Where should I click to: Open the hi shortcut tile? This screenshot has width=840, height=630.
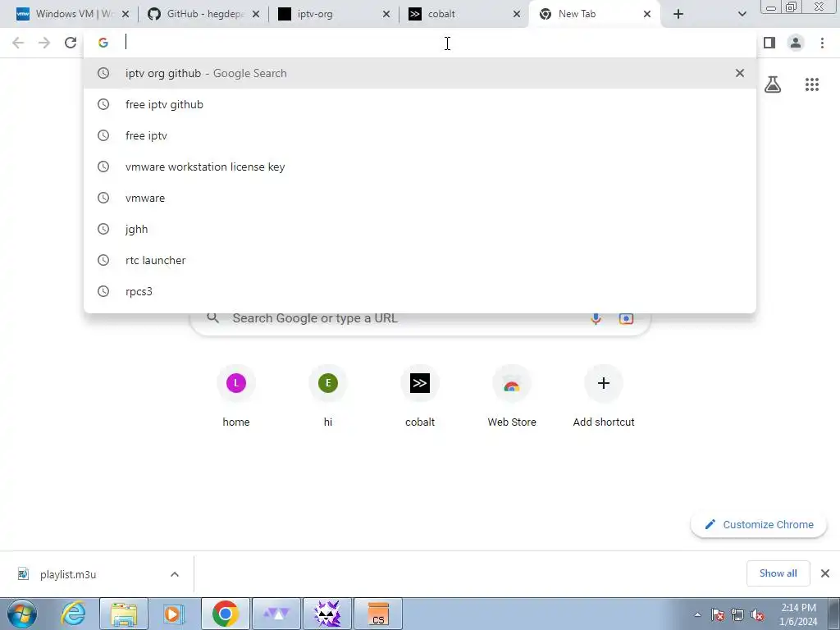coord(328,396)
